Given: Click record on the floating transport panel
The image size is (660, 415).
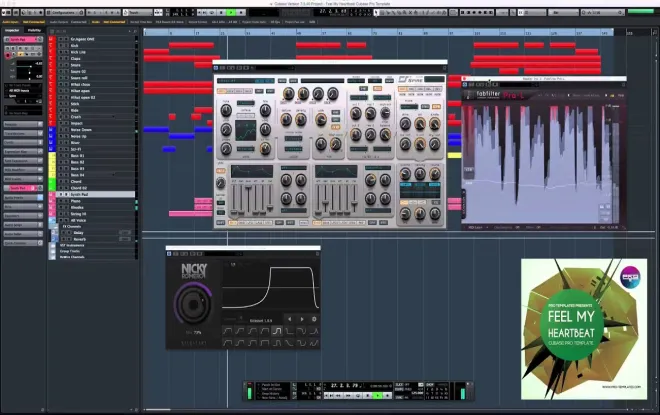Looking at the screenshot, I should 387,395.
